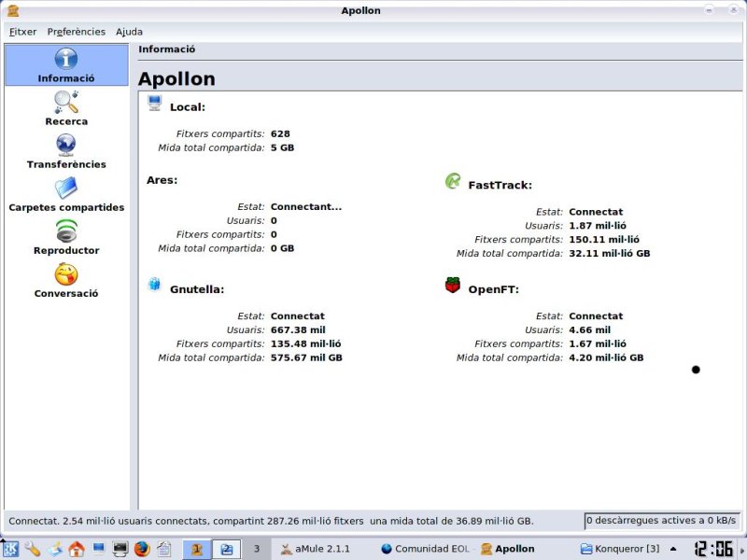Open the Conversació chat panel

(66, 280)
